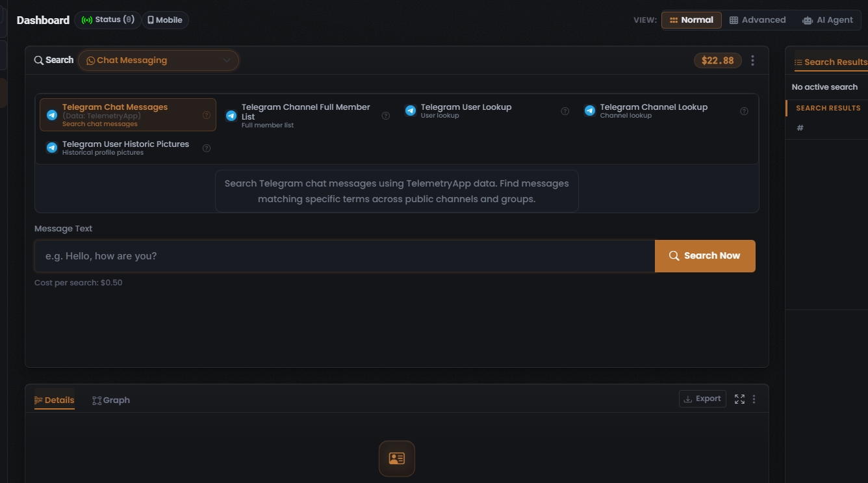
Task: Click Telegram logo beside User Lookup
Action: pos(411,111)
